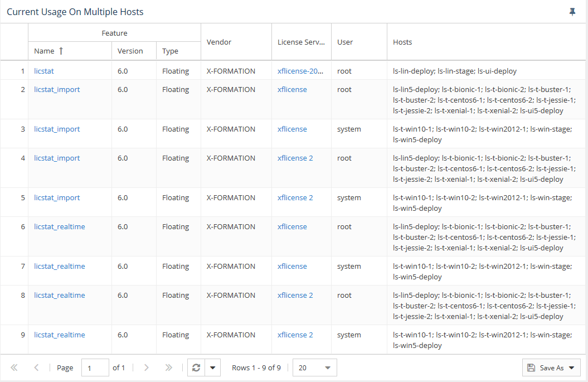Open licstat_realtime link in row 9
The width and height of the screenshot is (588, 382).
point(60,335)
